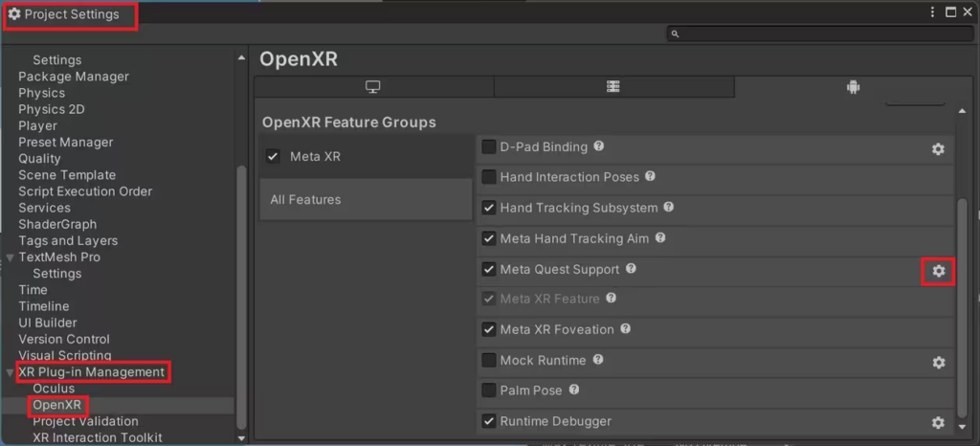Switch to the Standalone desktop platform tab
The height and width of the screenshot is (446, 980).
[x=373, y=87]
